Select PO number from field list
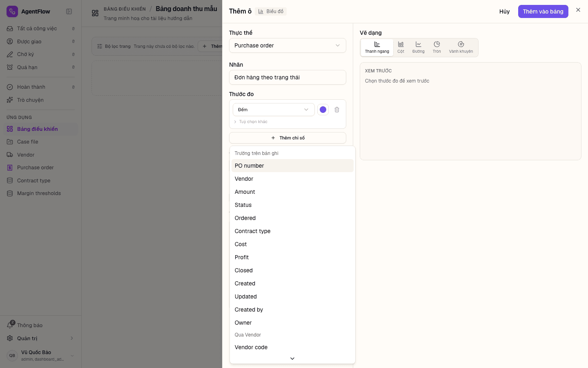This screenshot has height=368, width=588. (x=292, y=166)
